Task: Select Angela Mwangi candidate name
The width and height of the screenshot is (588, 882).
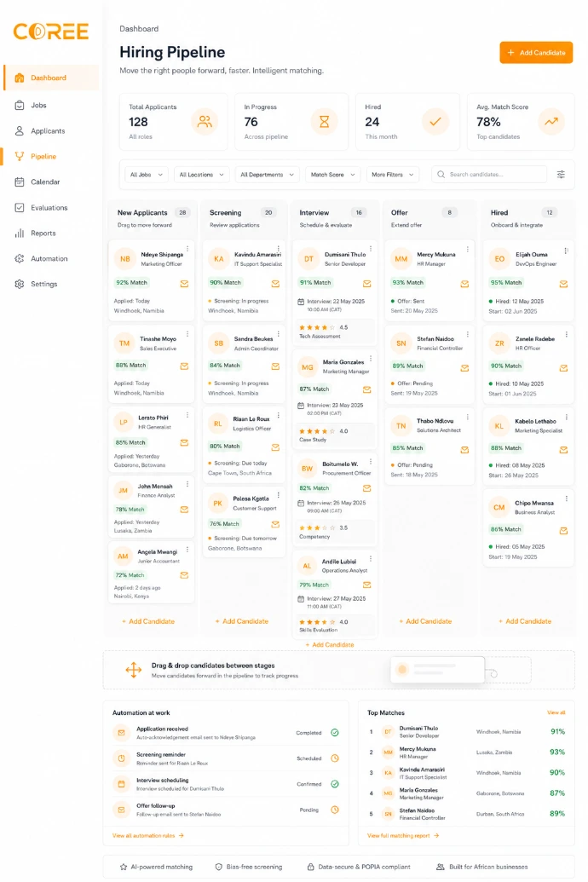Action: pyautogui.click(x=158, y=552)
